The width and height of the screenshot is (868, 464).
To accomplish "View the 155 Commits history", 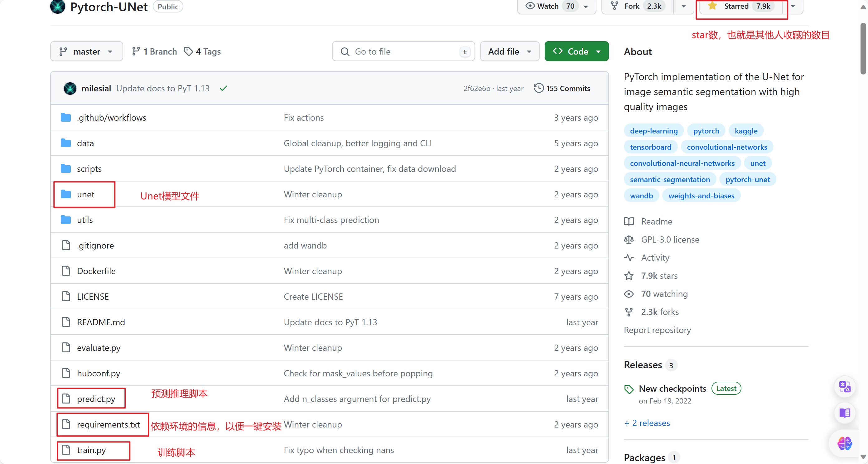I will coord(562,89).
